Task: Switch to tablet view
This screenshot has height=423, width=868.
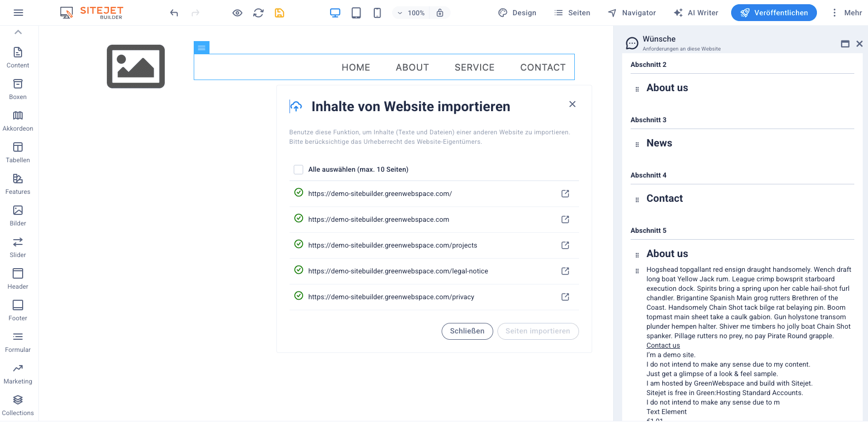Action: [x=356, y=13]
